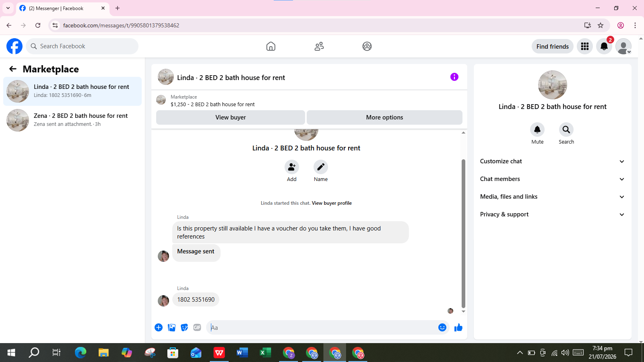
Task: Click More options button
Action: [384, 117]
